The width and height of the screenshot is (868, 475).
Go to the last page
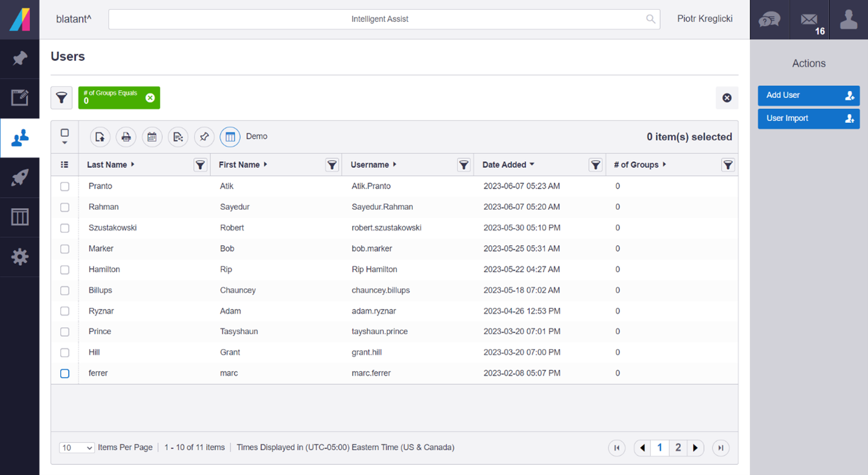coord(721,448)
